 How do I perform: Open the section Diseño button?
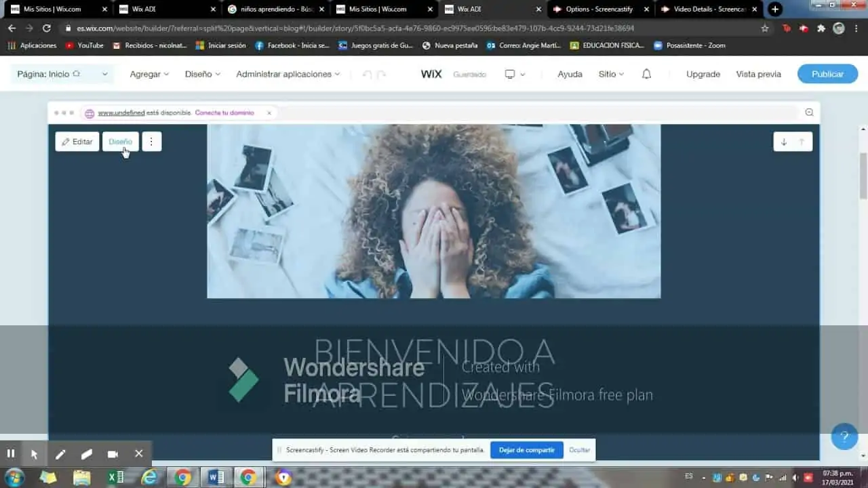pos(121,142)
